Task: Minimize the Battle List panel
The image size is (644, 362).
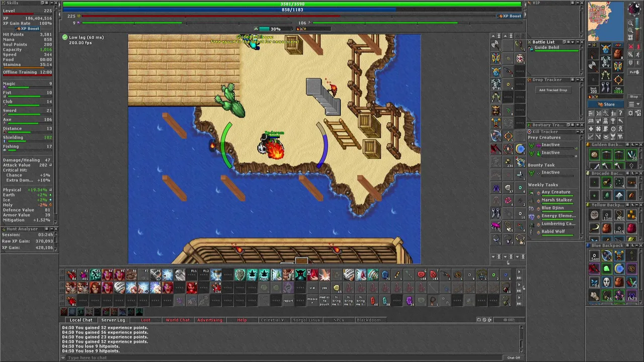Action: click(578, 42)
